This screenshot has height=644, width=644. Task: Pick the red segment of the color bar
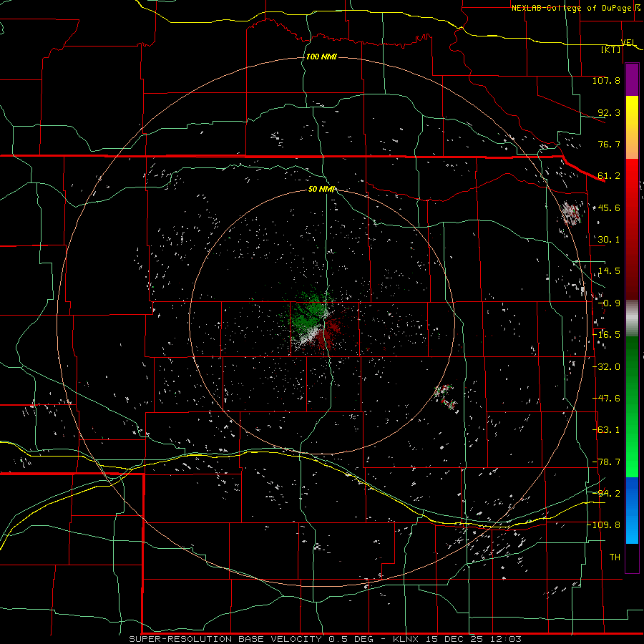pos(632,229)
